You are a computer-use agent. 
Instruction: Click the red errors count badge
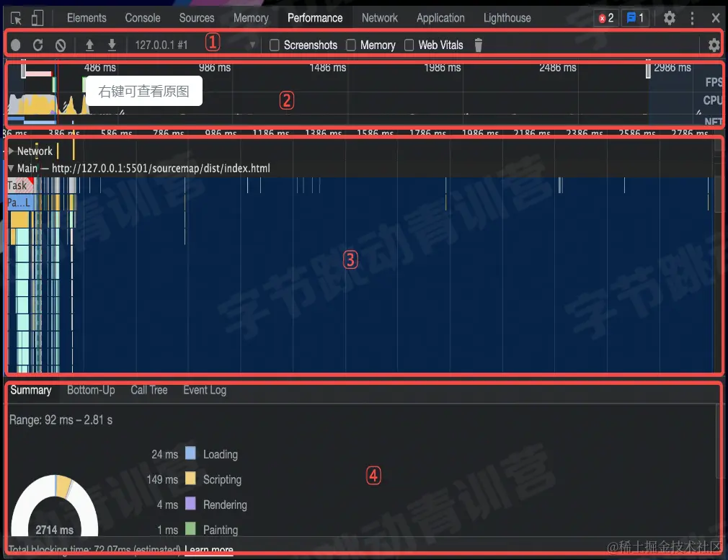point(606,18)
